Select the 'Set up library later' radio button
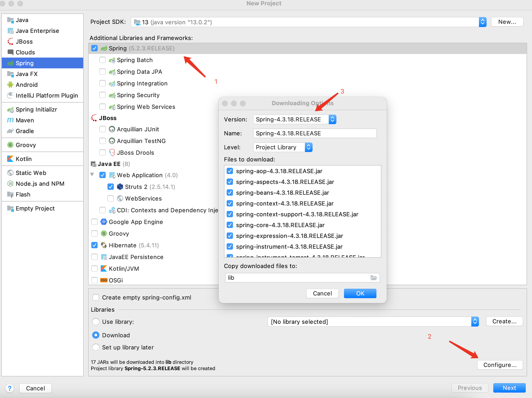Image resolution: width=532 pixels, height=398 pixels. click(x=96, y=347)
